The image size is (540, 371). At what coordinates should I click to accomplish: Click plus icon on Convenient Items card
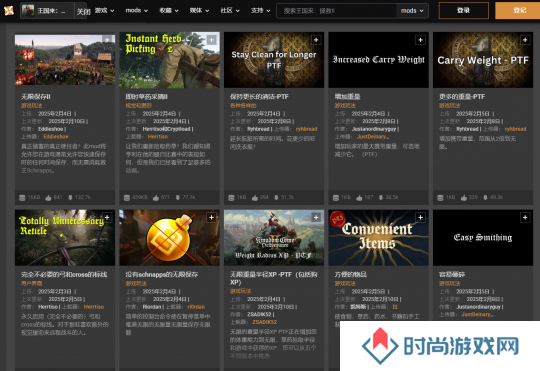click(x=420, y=217)
